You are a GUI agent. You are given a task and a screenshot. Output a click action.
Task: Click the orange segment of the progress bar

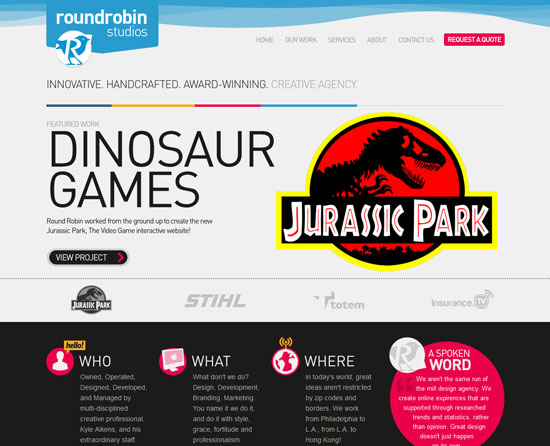[153, 105]
